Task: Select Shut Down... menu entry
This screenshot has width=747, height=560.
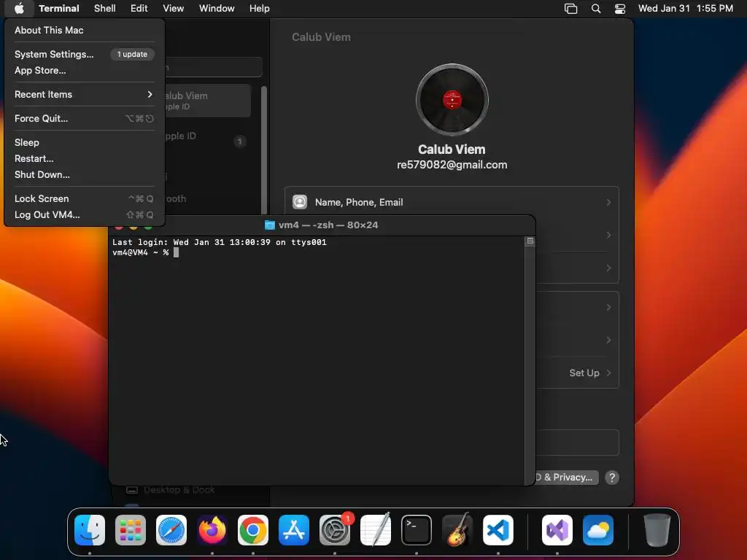Action: pyautogui.click(x=42, y=175)
